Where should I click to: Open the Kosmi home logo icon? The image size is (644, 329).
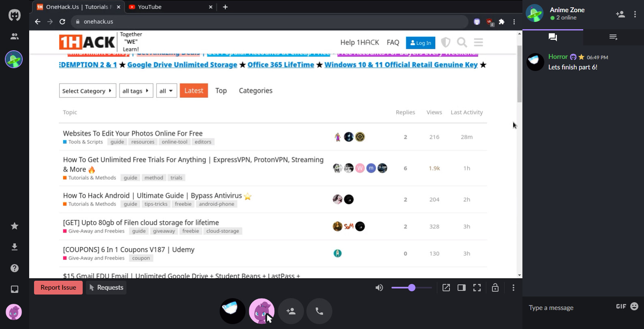click(x=15, y=15)
